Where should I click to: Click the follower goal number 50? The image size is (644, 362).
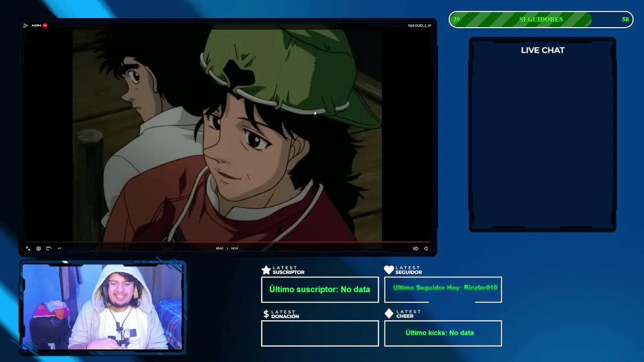[625, 20]
